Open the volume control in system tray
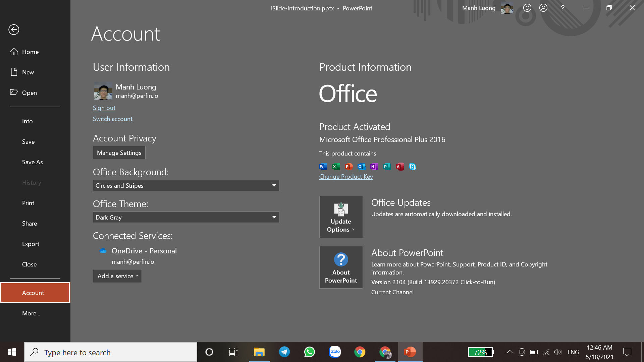Image resolution: width=644 pixels, height=362 pixels. tap(558, 352)
